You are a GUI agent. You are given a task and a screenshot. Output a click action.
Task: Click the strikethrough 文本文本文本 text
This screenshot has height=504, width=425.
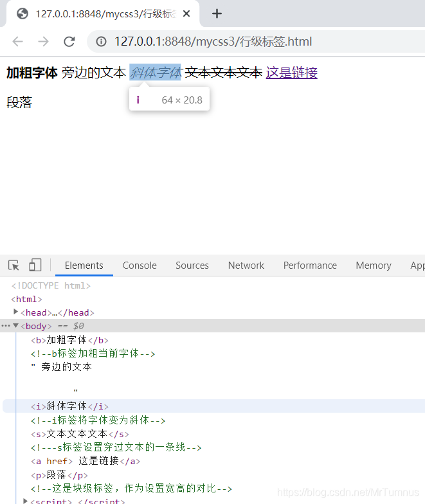224,73
